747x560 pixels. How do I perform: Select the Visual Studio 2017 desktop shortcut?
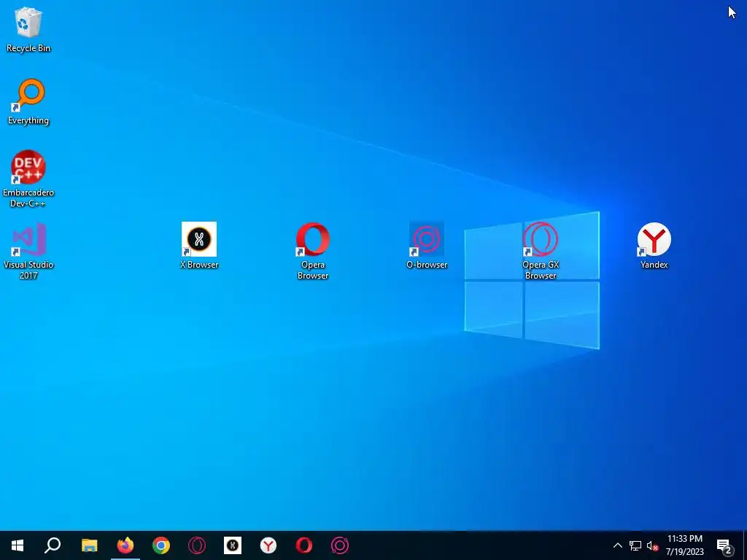28,251
